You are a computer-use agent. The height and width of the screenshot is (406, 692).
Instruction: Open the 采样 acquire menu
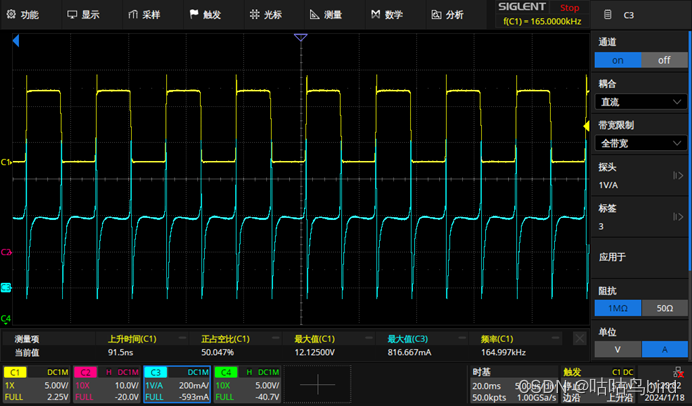144,15
